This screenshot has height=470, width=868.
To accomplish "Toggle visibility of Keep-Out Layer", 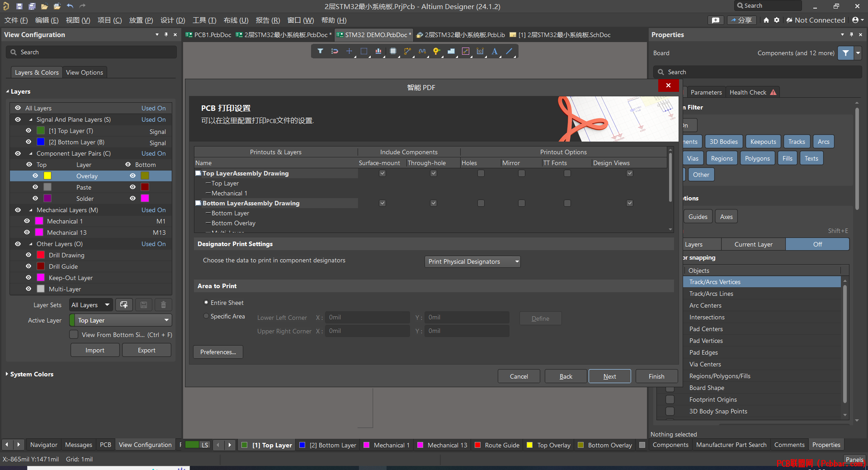I will coord(28,278).
